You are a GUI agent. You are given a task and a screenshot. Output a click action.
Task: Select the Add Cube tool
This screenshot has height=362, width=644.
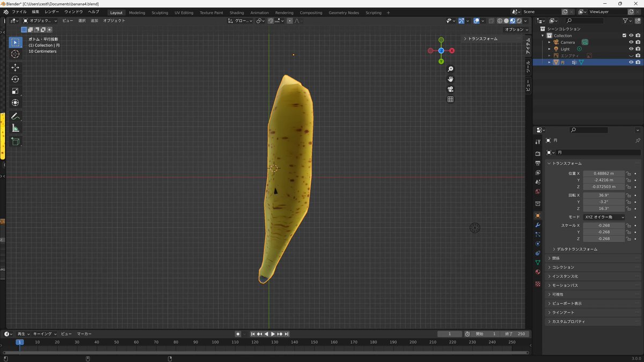point(15,142)
